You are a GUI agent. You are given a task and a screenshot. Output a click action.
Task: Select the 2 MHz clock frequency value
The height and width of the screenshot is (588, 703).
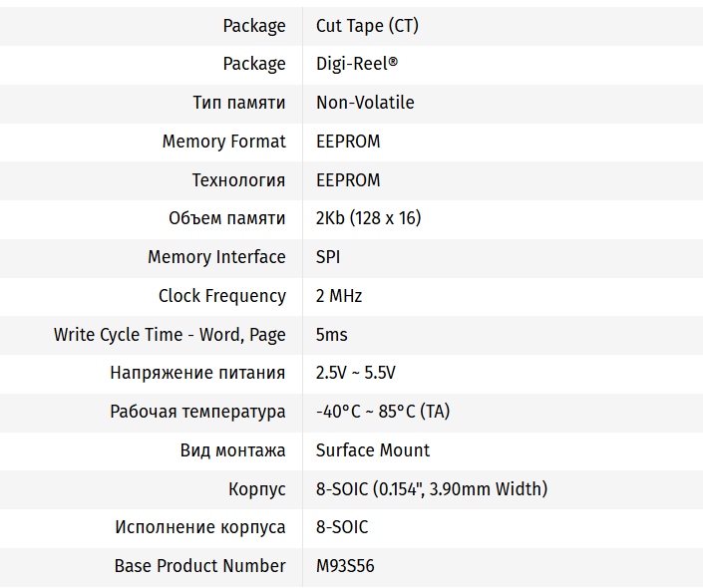(339, 296)
